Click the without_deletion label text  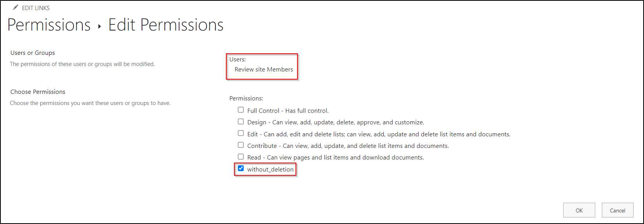[271, 169]
